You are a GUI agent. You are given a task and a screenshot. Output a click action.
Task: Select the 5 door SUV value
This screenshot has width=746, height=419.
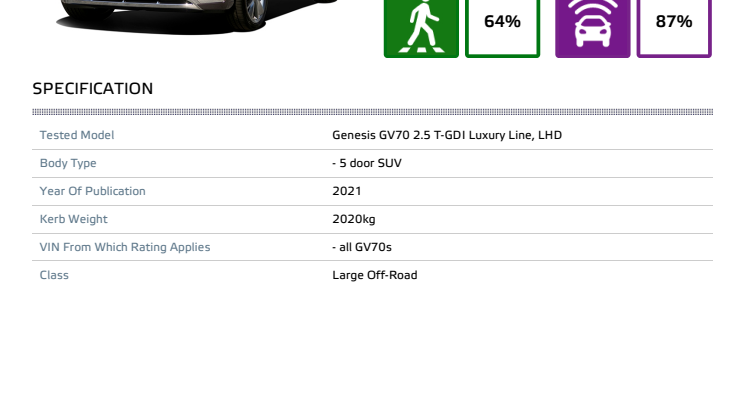pos(367,163)
